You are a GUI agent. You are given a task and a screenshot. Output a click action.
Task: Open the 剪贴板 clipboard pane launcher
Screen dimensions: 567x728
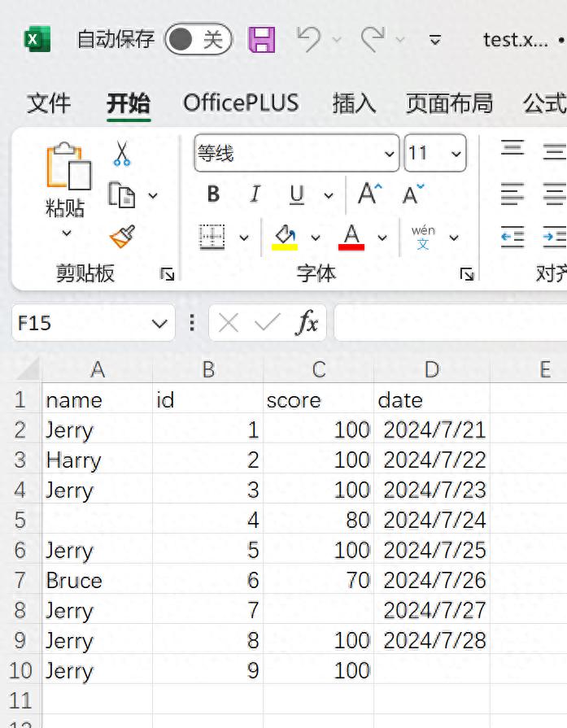[168, 274]
